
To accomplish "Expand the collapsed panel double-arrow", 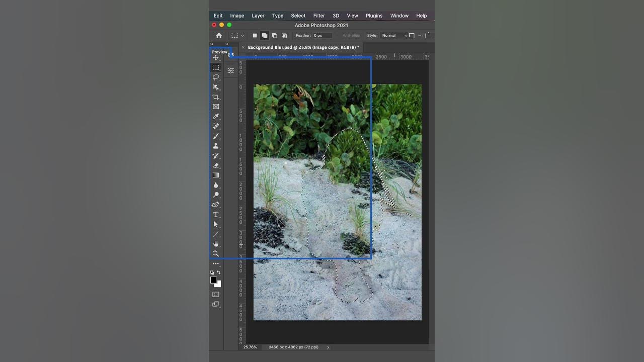I will (x=227, y=44).
